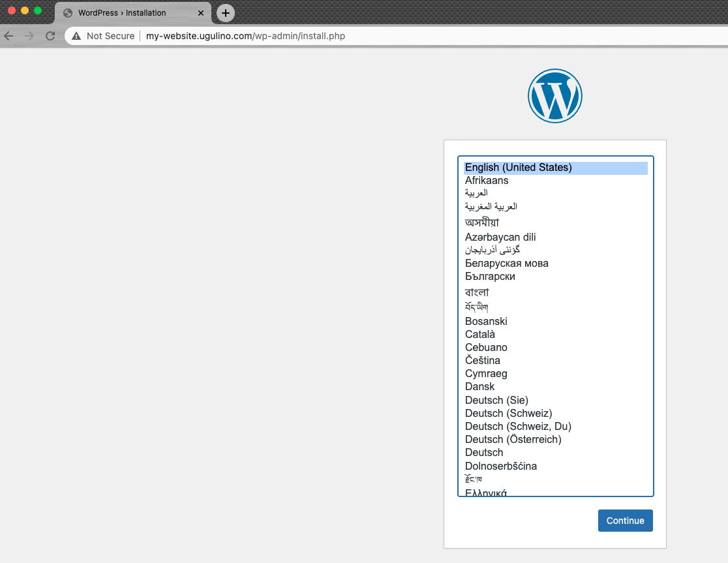Select Беларуская мова language
This screenshot has width=728, height=563.
[556, 263]
